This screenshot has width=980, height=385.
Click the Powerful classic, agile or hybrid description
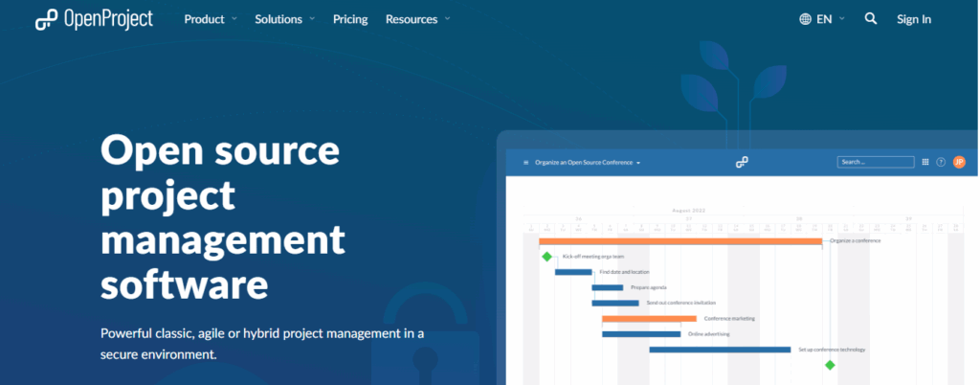[262, 344]
